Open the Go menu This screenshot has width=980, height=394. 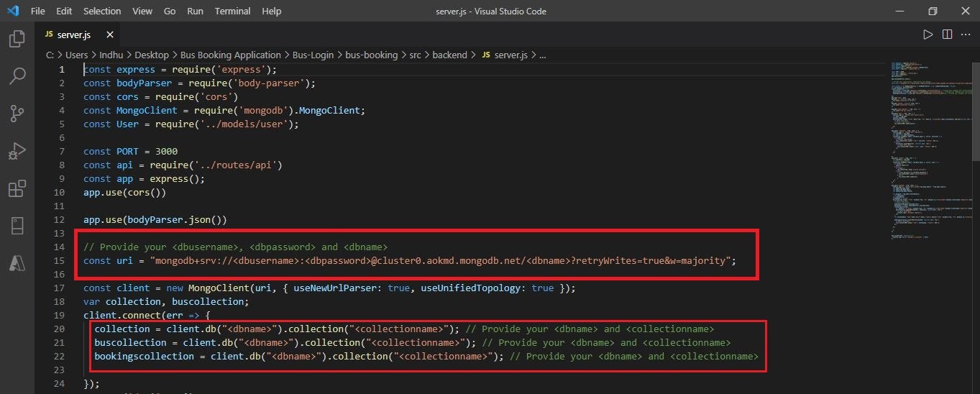170,11
